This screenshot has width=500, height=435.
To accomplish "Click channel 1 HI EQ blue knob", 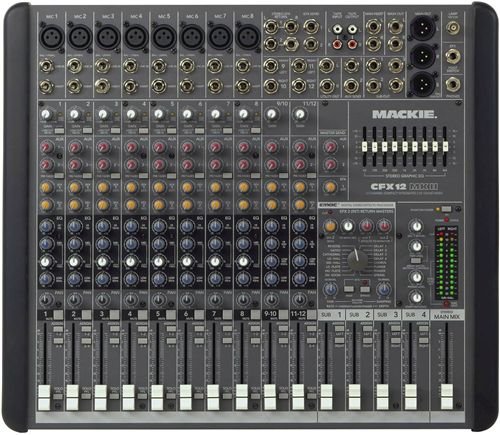I will (x=46, y=227).
